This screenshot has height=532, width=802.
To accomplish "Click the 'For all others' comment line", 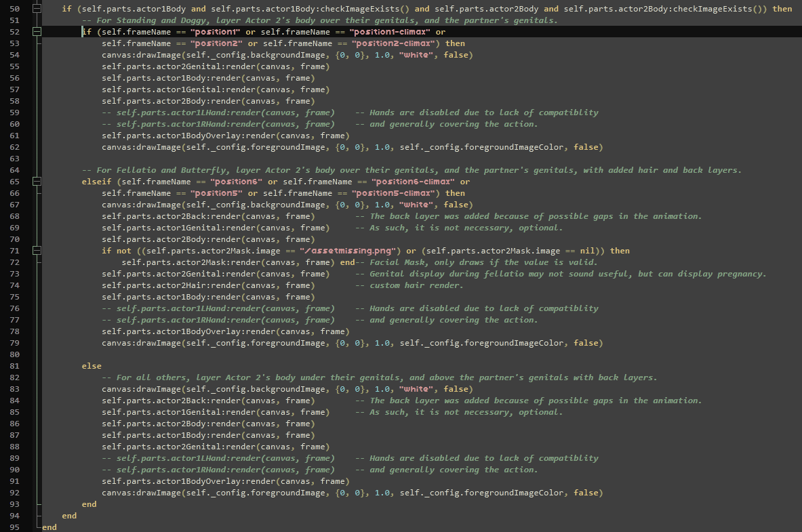I will click(x=379, y=377).
